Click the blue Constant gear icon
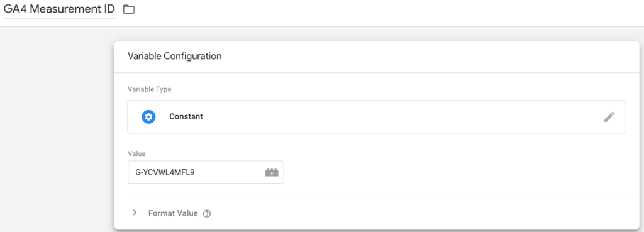 coord(148,116)
